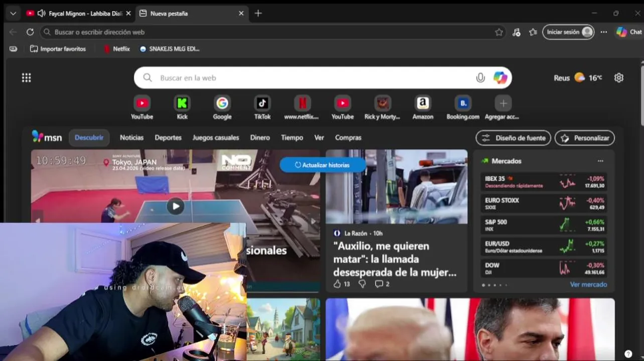Image resolution: width=644 pixels, height=361 pixels.
Task: Click Actualizar historias refresh pill
Action: (x=323, y=165)
